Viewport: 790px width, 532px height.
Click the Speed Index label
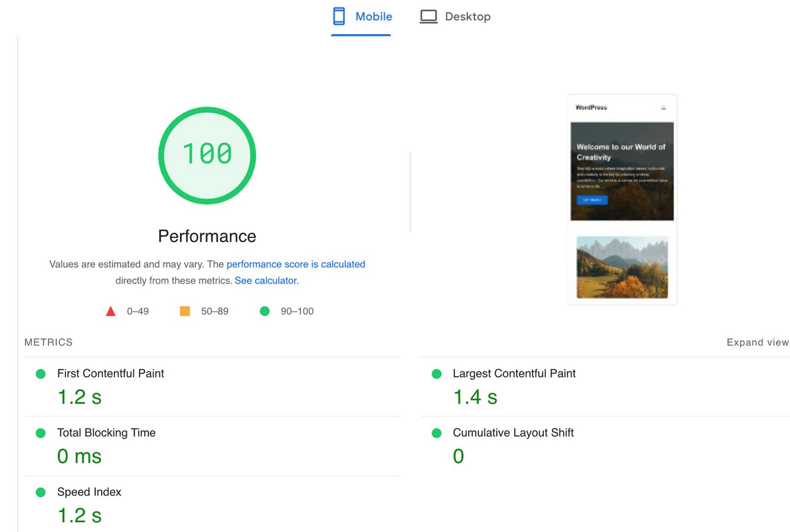pos(89,492)
